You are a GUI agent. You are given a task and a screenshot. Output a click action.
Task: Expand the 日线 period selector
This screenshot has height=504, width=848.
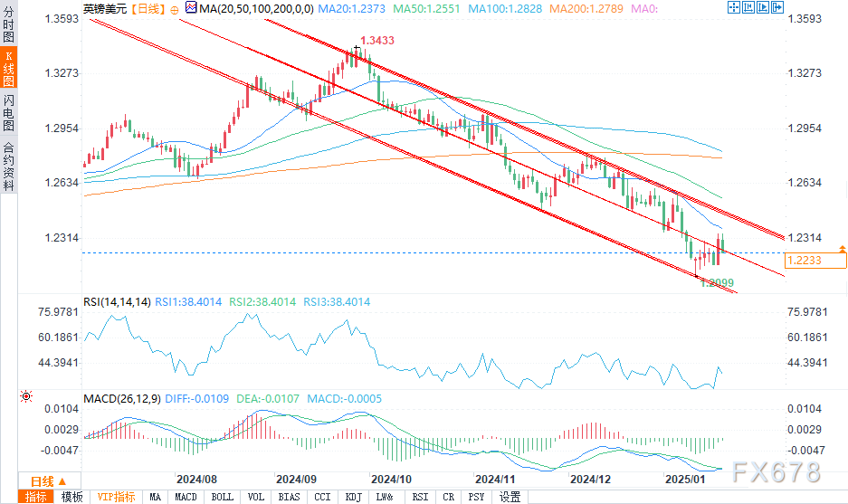[x=49, y=480]
